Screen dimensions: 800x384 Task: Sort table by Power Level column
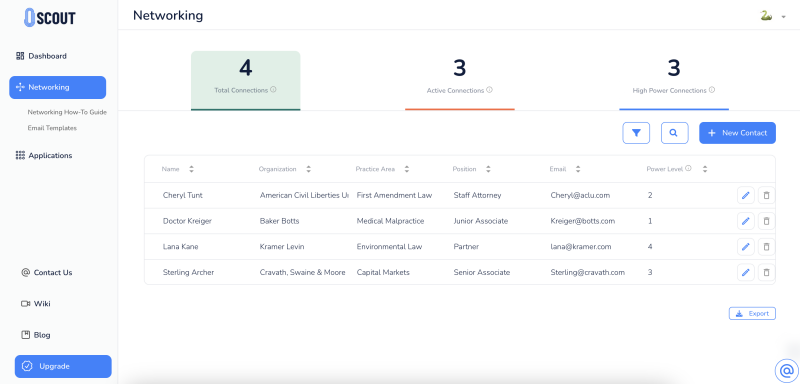705,169
